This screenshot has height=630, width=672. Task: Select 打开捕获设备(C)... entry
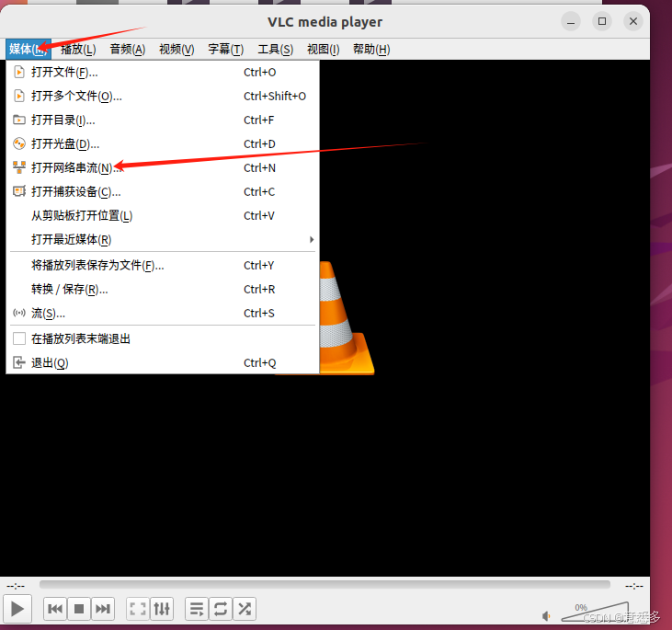tap(163, 191)
